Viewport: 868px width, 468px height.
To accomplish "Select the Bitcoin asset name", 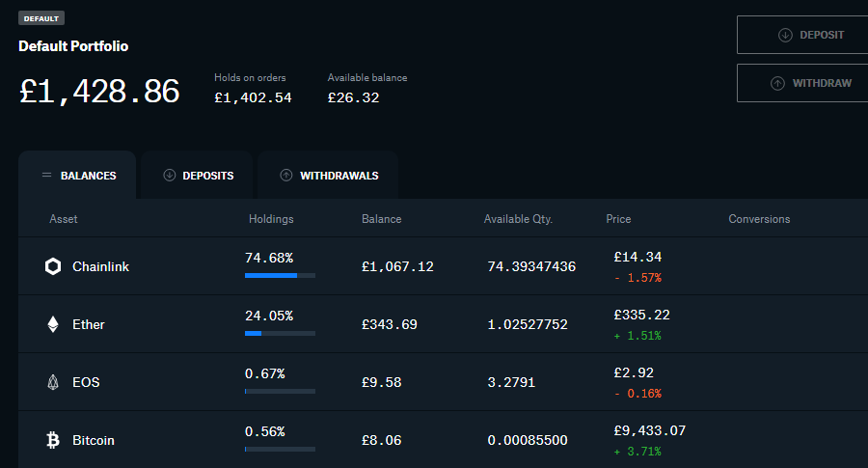I will click(x=94, y=440).
